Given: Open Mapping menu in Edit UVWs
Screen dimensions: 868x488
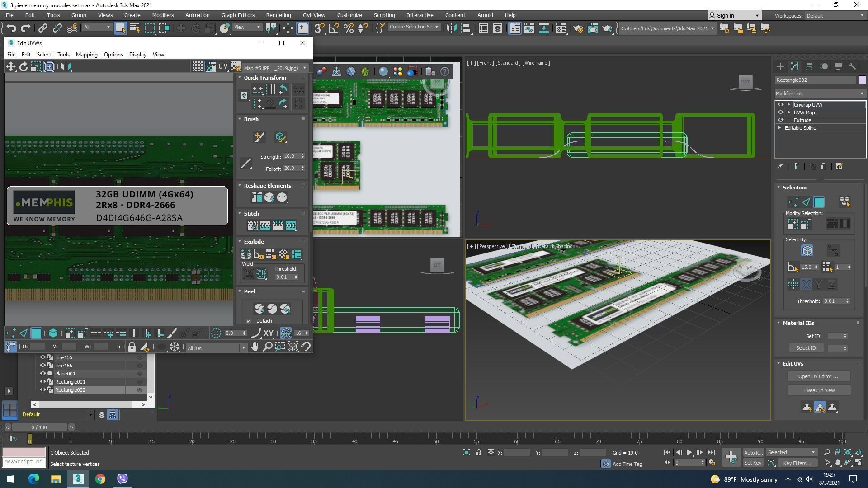Looking at the screenshot, I should 86,55.
